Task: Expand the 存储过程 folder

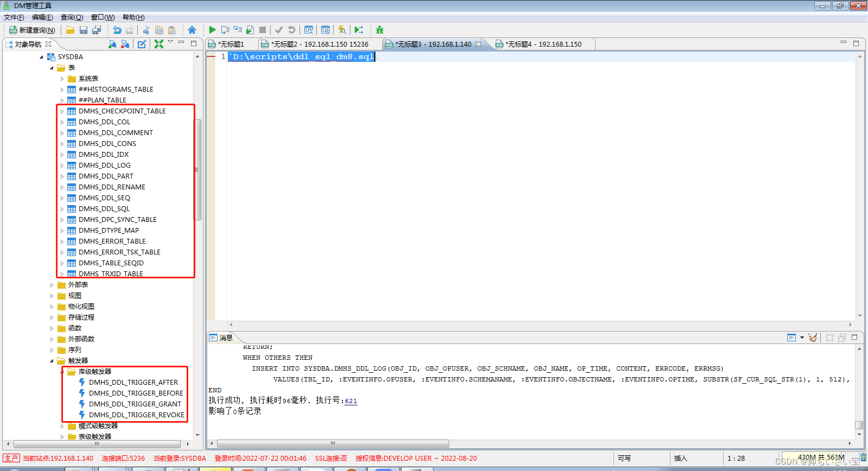Action: [x=52, y=317]
